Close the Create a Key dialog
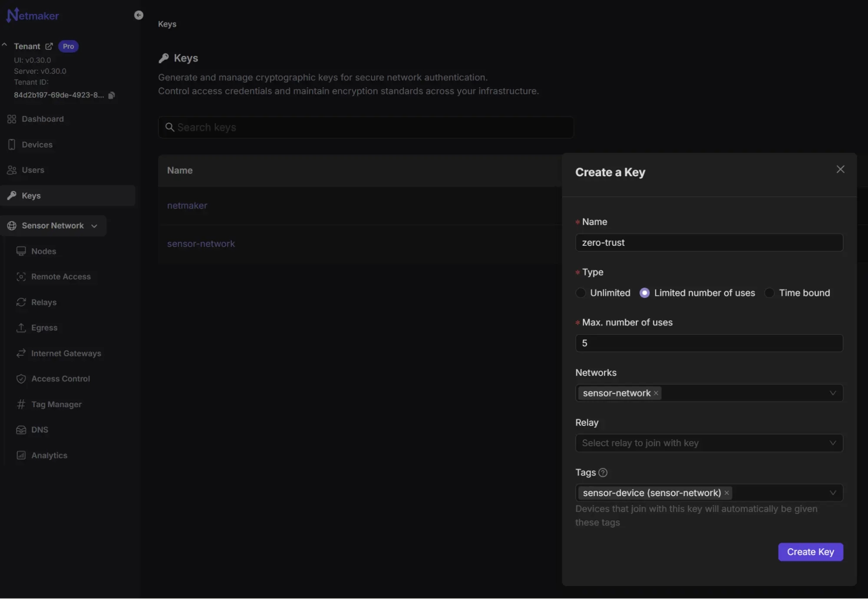This screenshot has width=868, height=599. pyautogui.click(x=840, y=169)
